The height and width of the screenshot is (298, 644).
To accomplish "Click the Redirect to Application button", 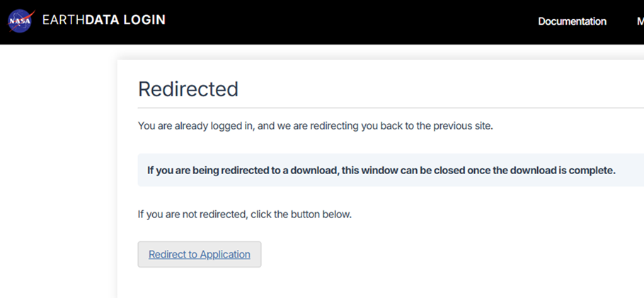I will [199, 254].
